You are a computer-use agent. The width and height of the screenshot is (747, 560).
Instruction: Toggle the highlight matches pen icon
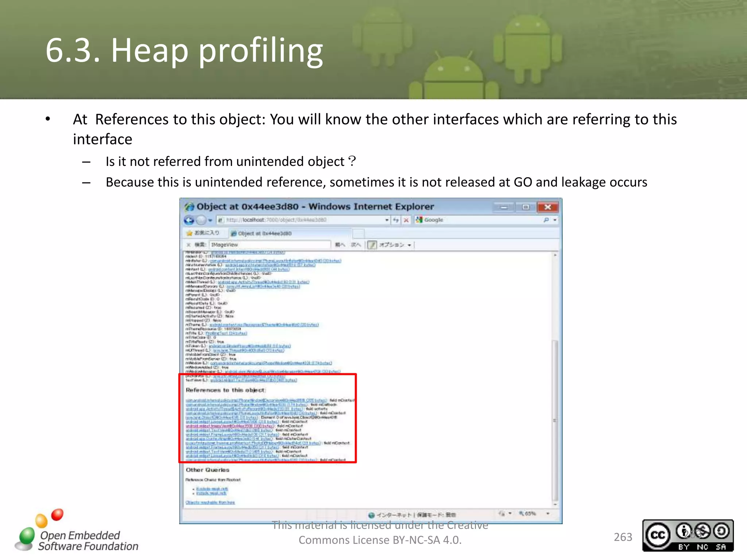[371, 245]
